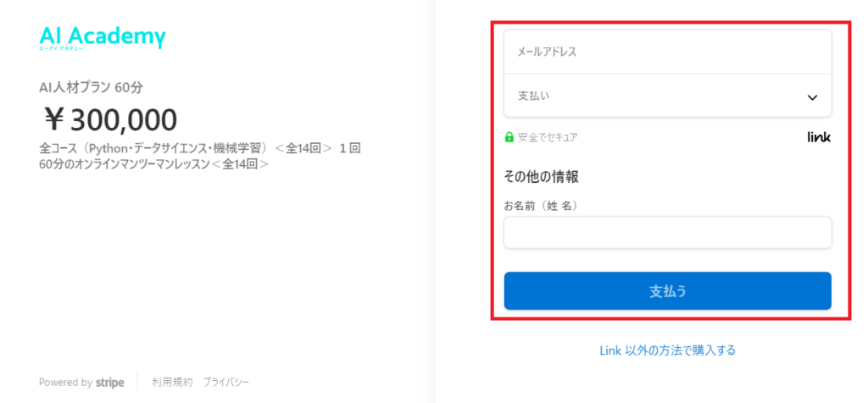This screenshot has height=403, width=868.
Task: Click the 全コース course description text
Action: pyautogui.click(x=200, y=156)
